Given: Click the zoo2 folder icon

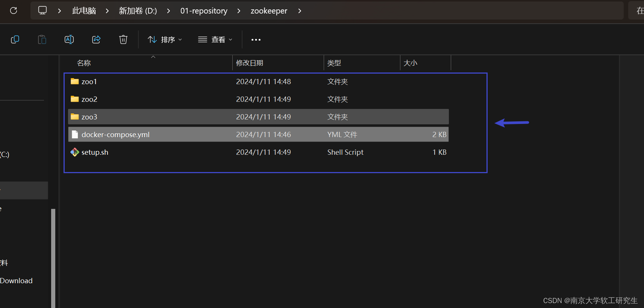Looking at the screenshot, I should pyautogui.click(x=75, y=99).
